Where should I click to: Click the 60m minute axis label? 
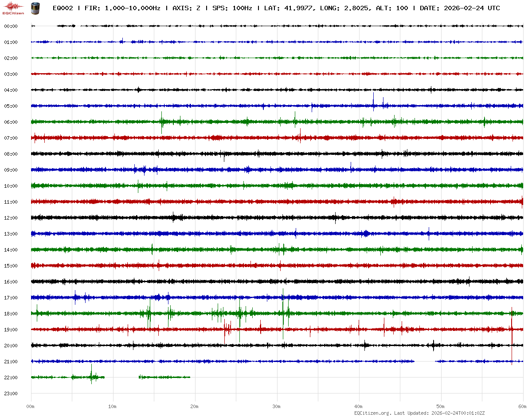(523, 406)
